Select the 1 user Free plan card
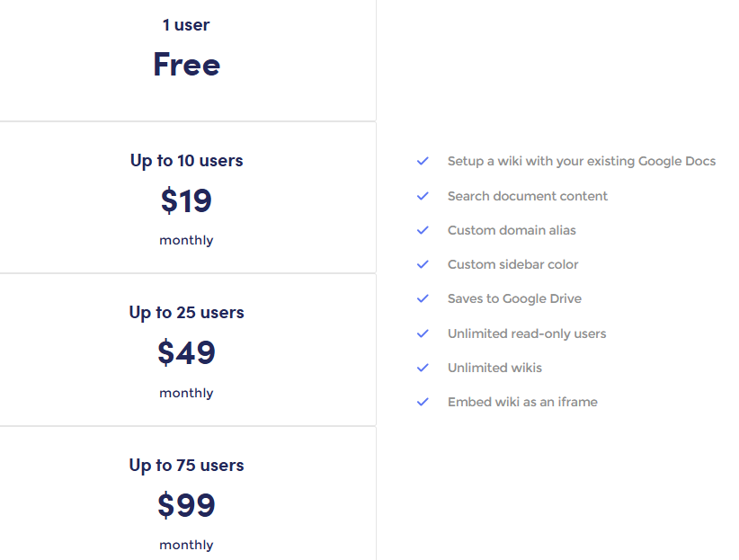The width and height of the screenshot is (739, 560). coord(188,60)
